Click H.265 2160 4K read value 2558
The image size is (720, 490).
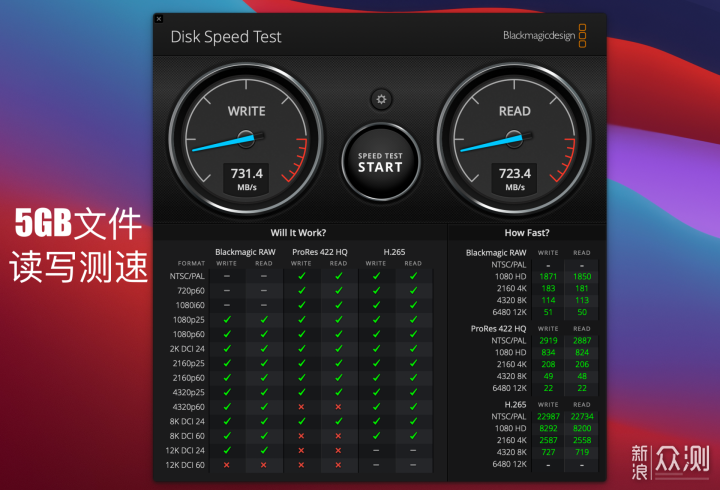[x=582, y=440]
